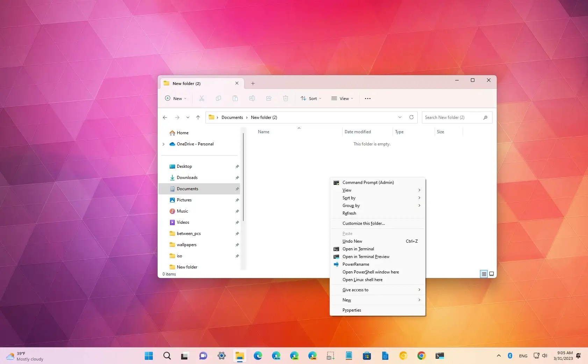This screenshot has width=588, height=364.
Task: Click the Copy icon on the toolbar
Action: (218, 98)
